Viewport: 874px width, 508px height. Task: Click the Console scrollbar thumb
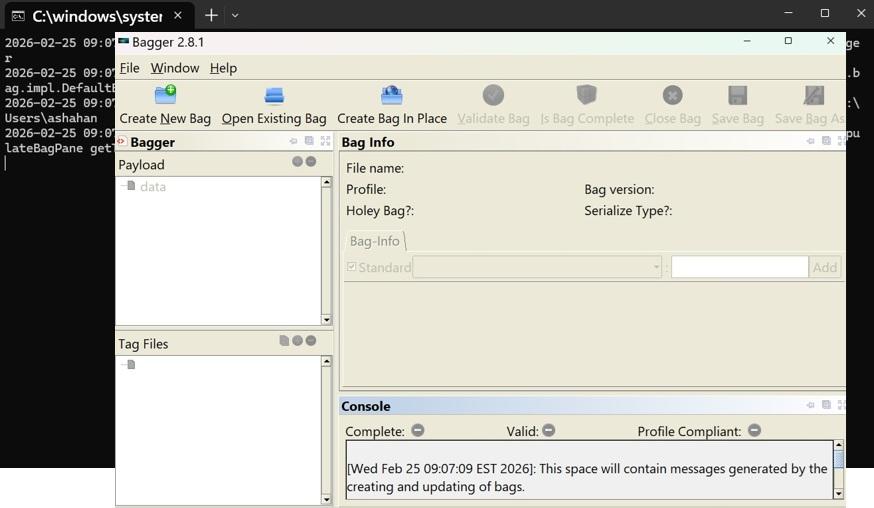(x=838, y=459)
